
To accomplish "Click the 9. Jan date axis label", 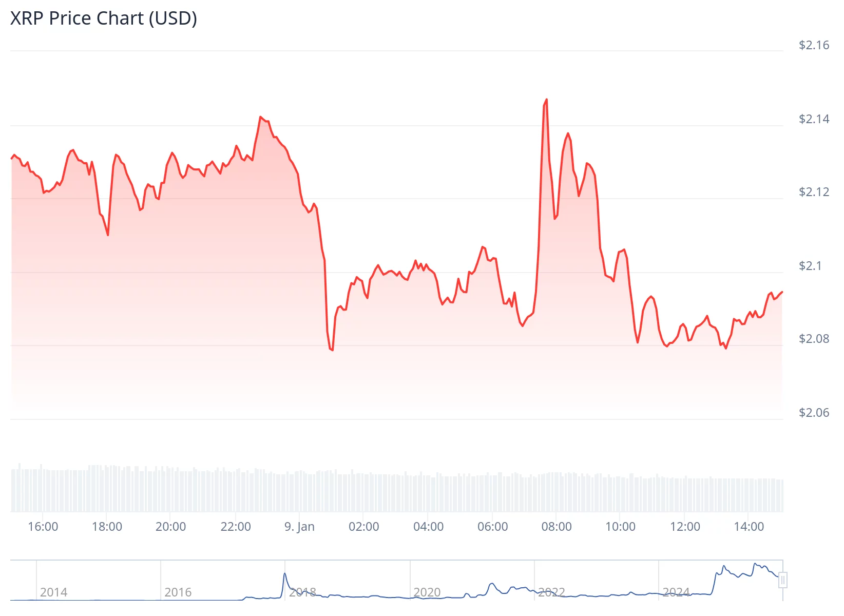I will (299, 527).
